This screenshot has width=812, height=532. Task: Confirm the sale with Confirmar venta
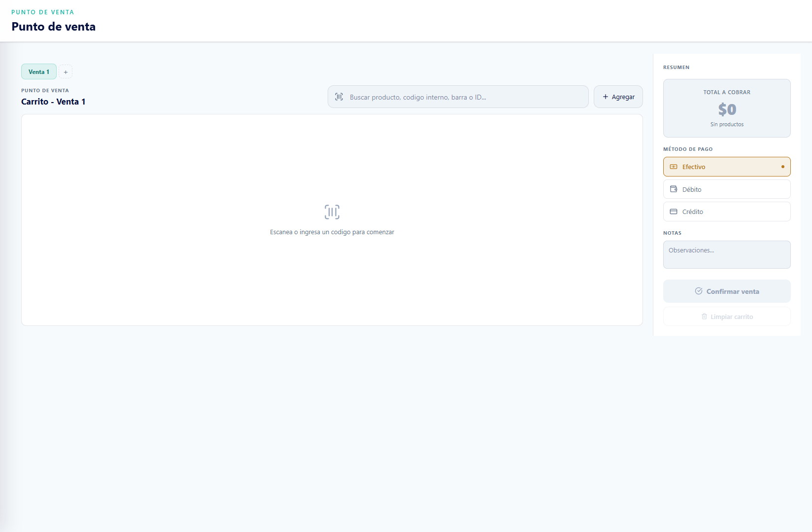727,291
